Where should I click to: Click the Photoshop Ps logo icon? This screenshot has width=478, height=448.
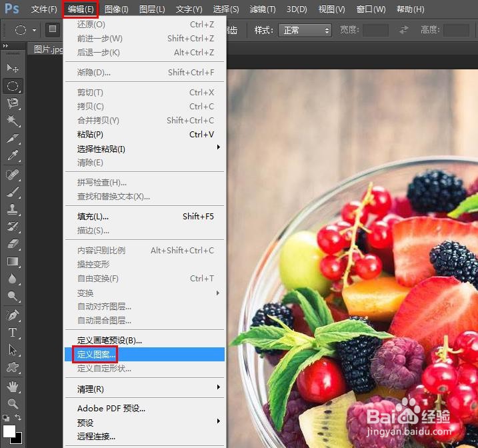pos(12,9)
